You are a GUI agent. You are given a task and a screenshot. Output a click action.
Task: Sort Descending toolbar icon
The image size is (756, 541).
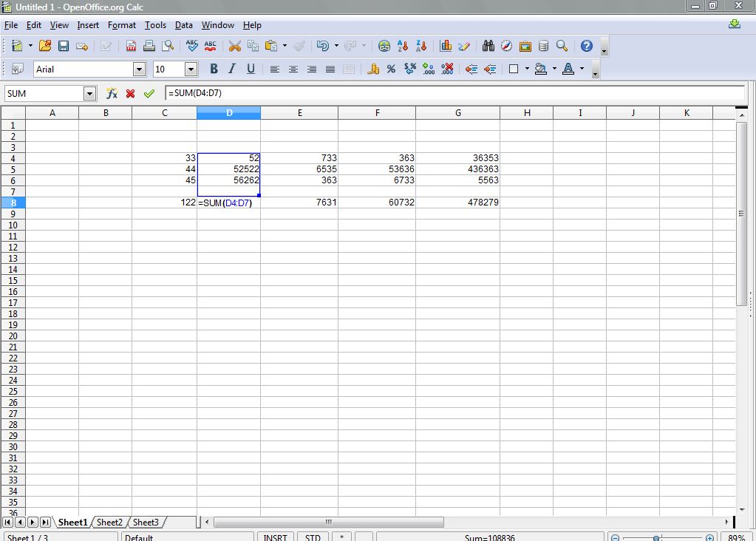421,46
